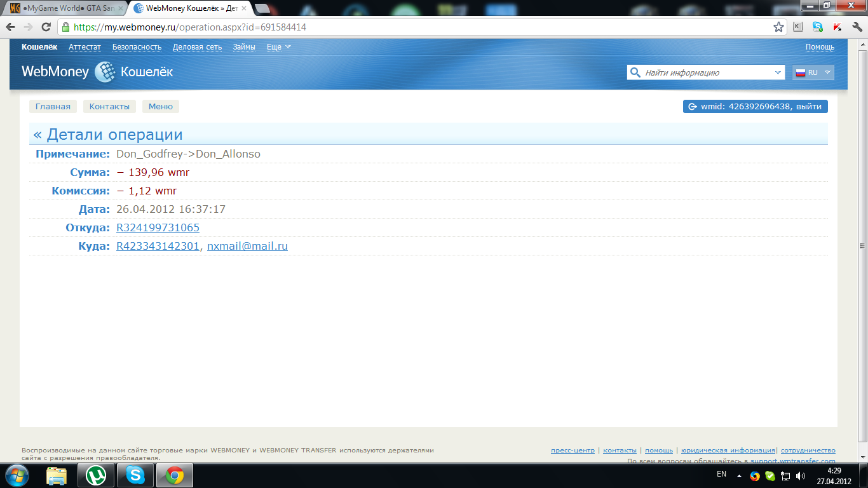The height and width of the screenshot is (488, 868).
Task: Show hidden tray icons arrow
Action: point(739,475)
